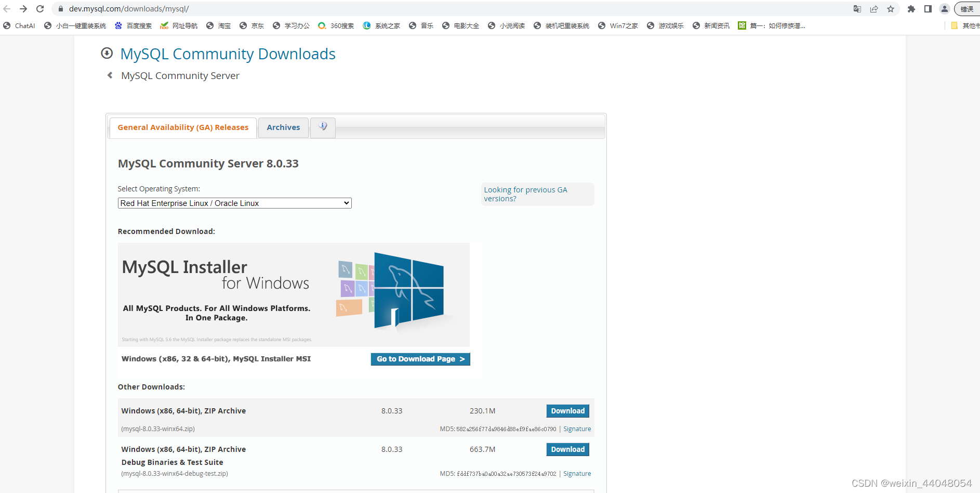Screen dimensions: 980x493
Task: Open the 装机吧重装系统 bookmark
Action: (x=562, y=25)
